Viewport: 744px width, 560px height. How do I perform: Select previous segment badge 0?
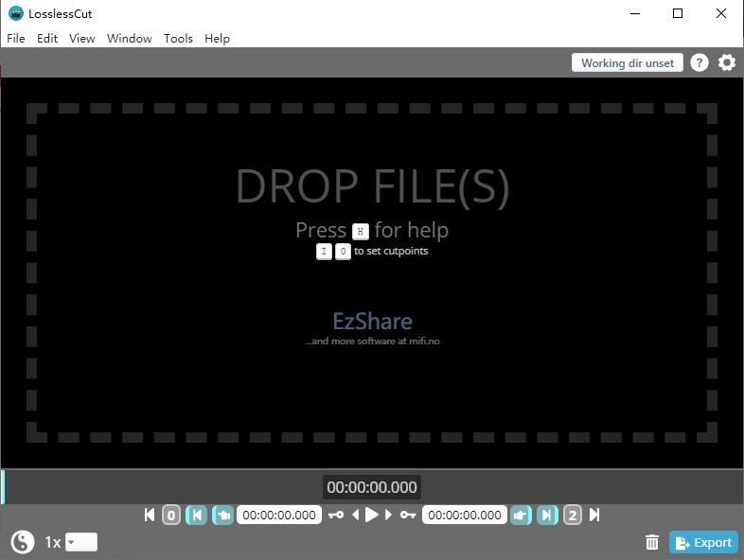pos(171,515)
